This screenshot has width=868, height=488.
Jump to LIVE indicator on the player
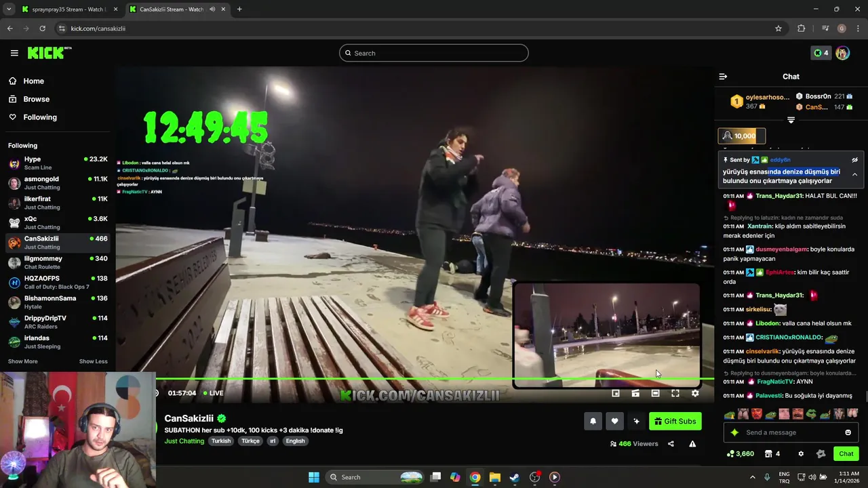pos(213,393)
